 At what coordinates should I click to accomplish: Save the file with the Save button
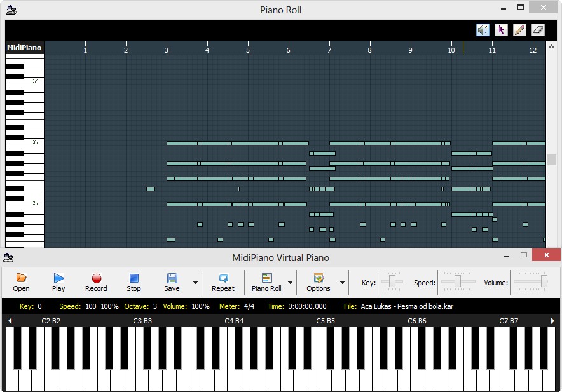[x=172, y=282]
